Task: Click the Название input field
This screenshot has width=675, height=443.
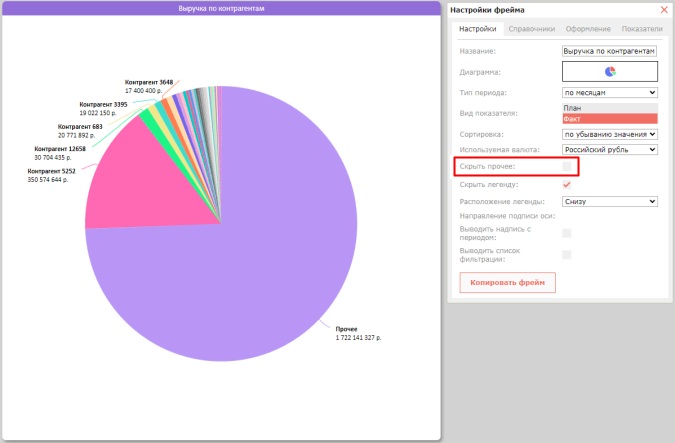Action: [609, 51]
